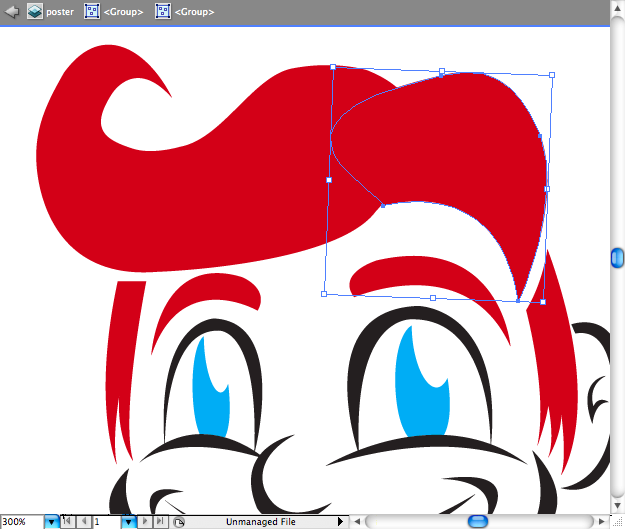
Task: Select the last <Group> breadcrumb label
Action: (x=195, y=12)
